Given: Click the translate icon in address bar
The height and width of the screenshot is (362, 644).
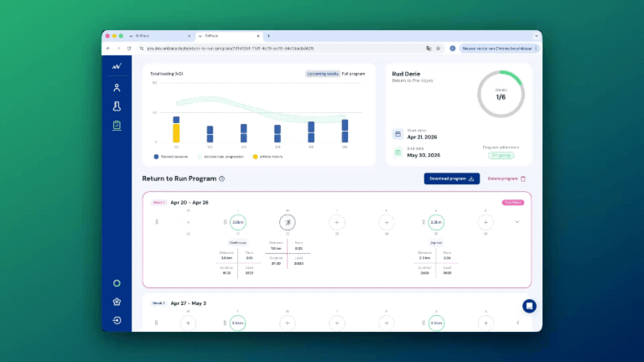Looking at the screenshot, I should (x=428, y=49).
